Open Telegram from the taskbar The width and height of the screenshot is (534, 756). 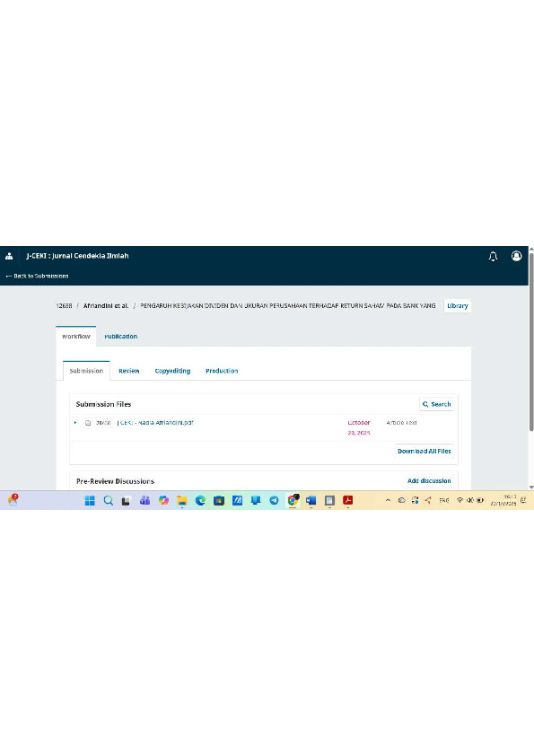pos(274,500)
